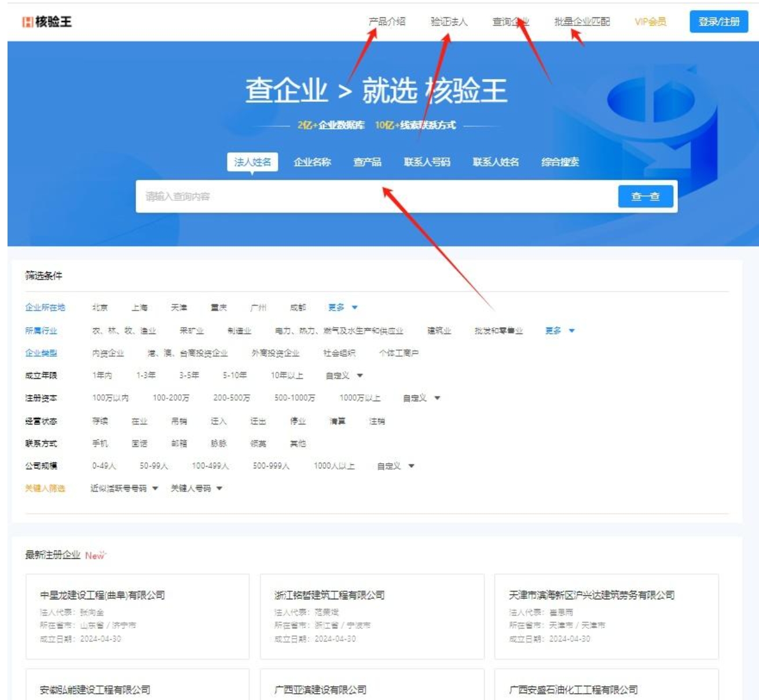
Task: Switch to the 联系人姓名 search tab
Action: pyautogui.click(x=496, y=162)
